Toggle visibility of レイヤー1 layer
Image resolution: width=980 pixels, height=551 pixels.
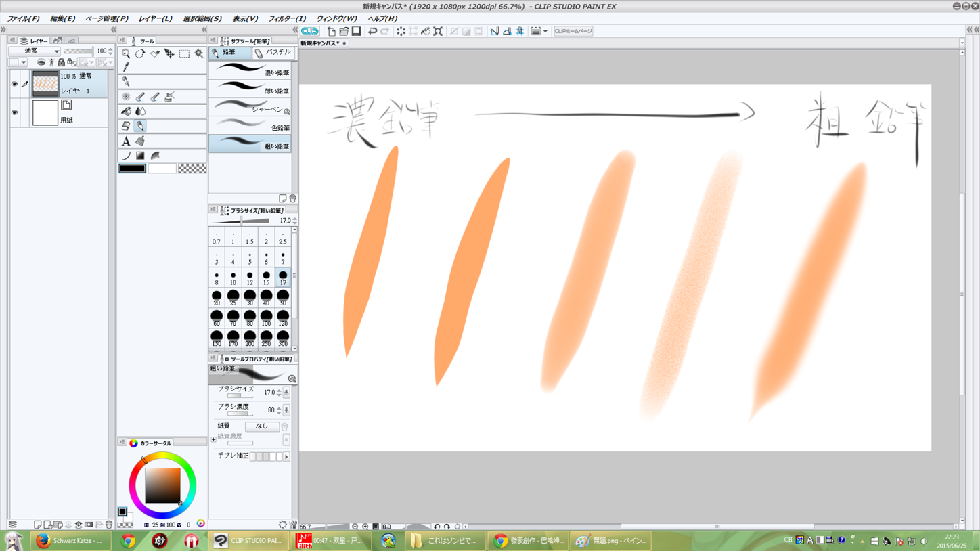[14, 84]
